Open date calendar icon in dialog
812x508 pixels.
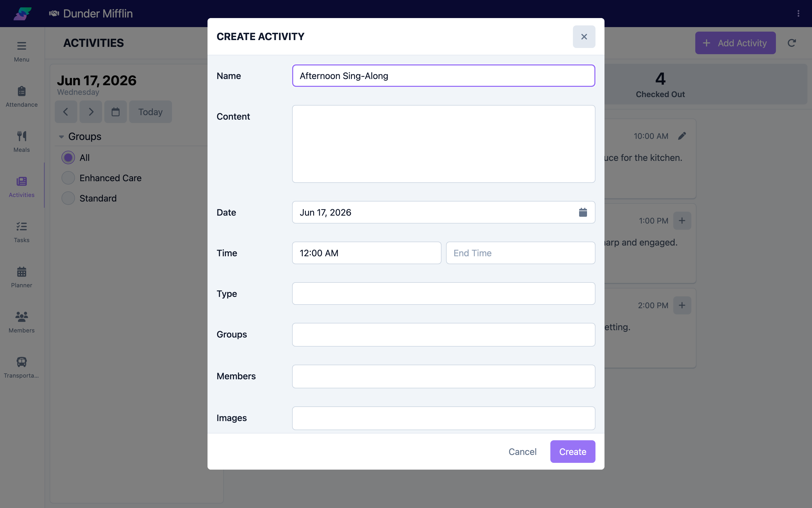[583, 212]
